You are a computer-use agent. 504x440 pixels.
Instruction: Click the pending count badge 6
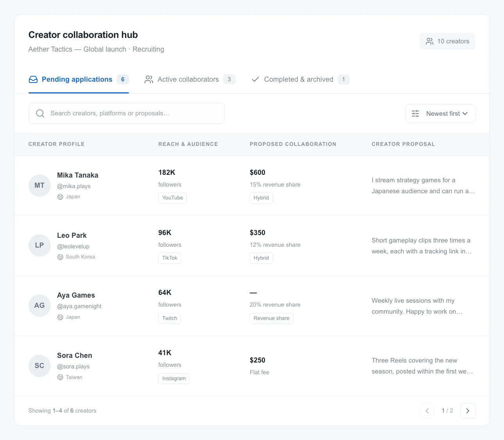[123, 79]
